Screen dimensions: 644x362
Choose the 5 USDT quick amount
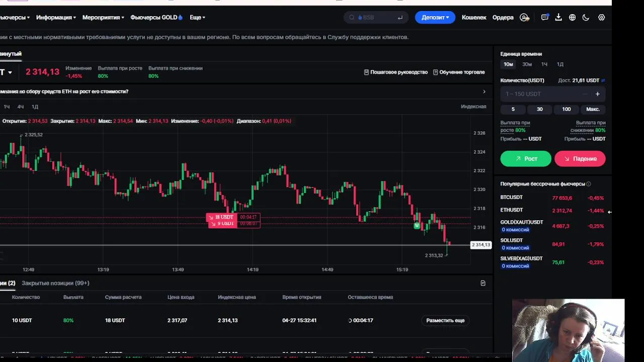513,109
